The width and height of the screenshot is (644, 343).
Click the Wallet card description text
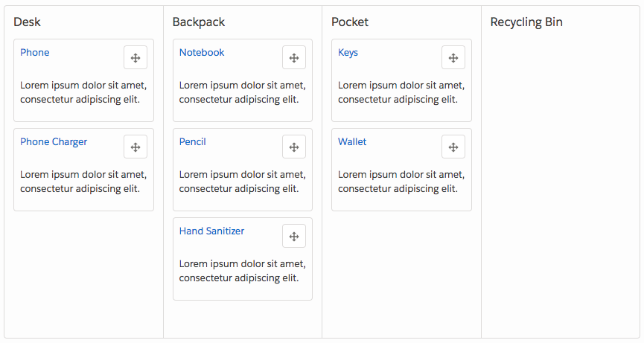click(401, 182)
